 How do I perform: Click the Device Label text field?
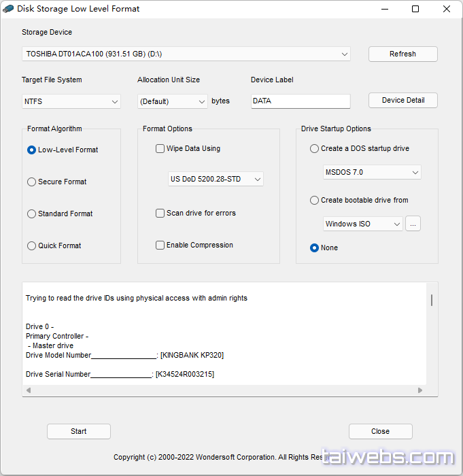point(301,101)
